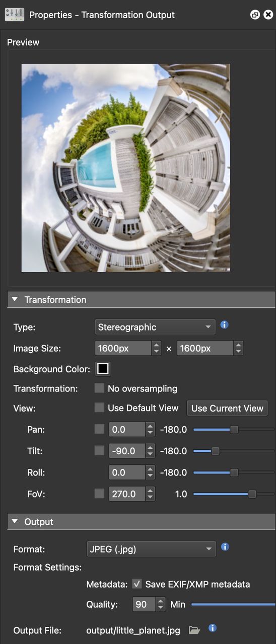Viewport: 276px width, 644px height.
Task: Enable Use Default View checkbox
Action: point(100,408)
